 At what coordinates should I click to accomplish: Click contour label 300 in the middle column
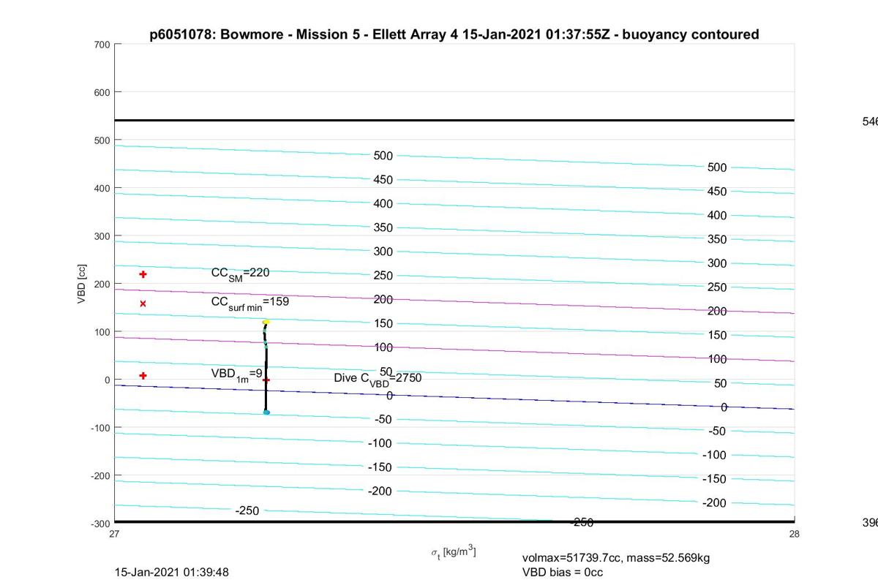coord(383,252)
